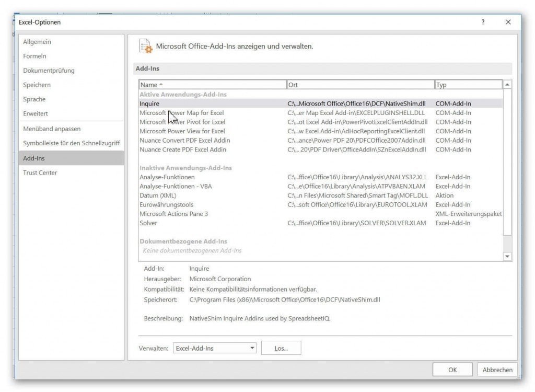The width and height of the screenshot is (535, 392).
Task: Select the Eurowährungstools add-in
Action: coord(321,204)
